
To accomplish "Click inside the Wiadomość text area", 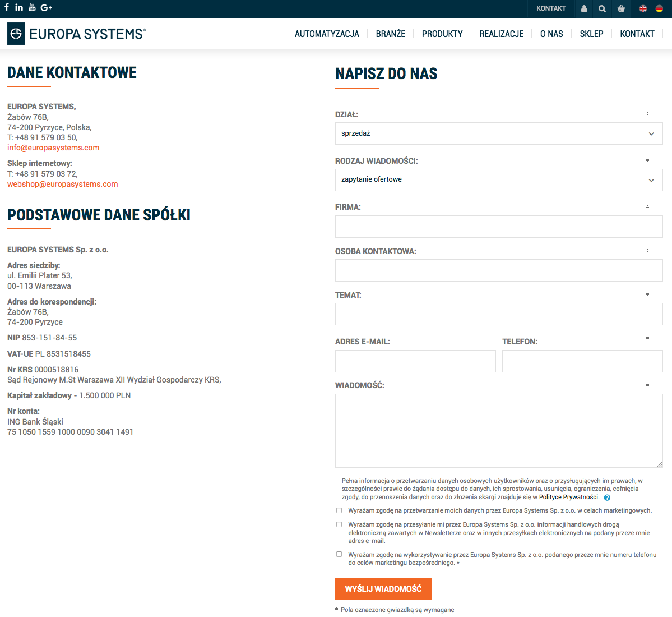I will pyautogui.click(x=499, y=430).
